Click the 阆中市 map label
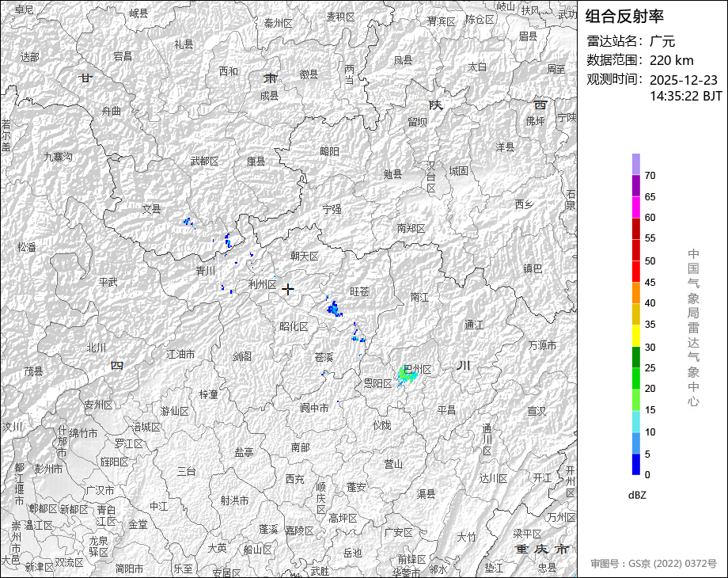 314,408
